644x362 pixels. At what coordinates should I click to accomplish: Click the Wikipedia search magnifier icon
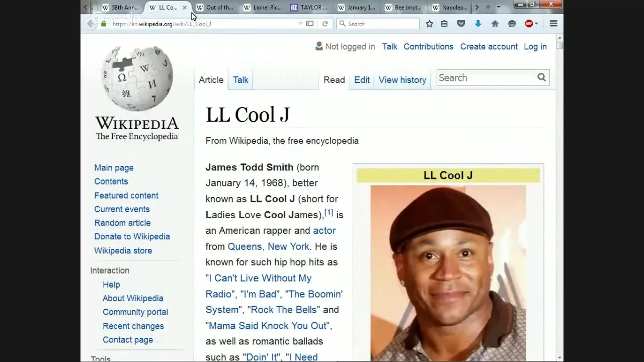(541, 77)
